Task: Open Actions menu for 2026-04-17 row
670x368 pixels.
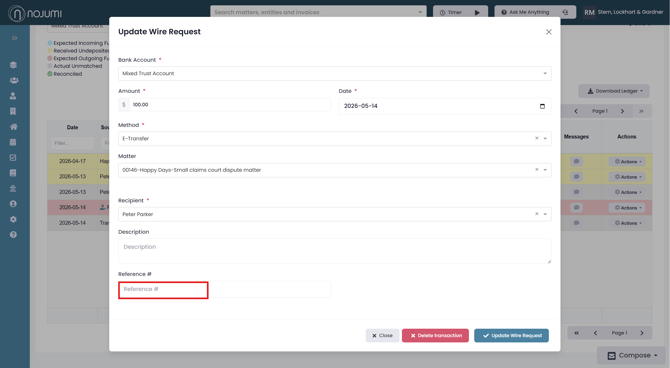Action: click(628, 162)
